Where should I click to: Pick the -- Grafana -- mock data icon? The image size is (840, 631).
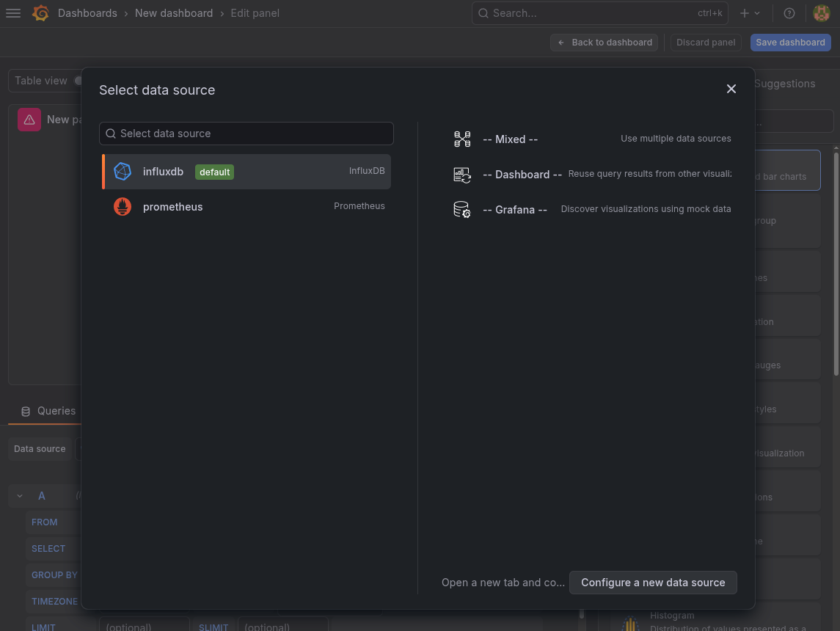coord(462,209)
